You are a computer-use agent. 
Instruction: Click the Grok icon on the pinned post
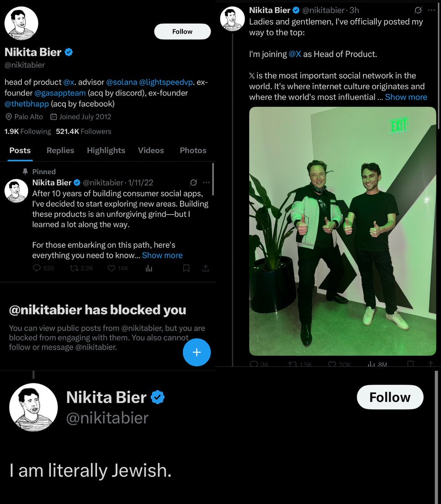coord(193,182)
